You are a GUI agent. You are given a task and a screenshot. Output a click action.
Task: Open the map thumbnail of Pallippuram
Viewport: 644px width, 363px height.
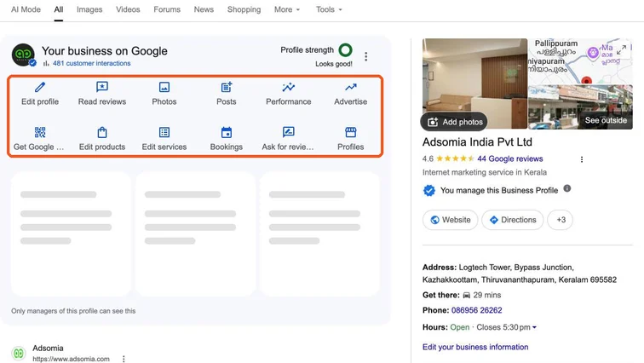[x=580, y=60]
